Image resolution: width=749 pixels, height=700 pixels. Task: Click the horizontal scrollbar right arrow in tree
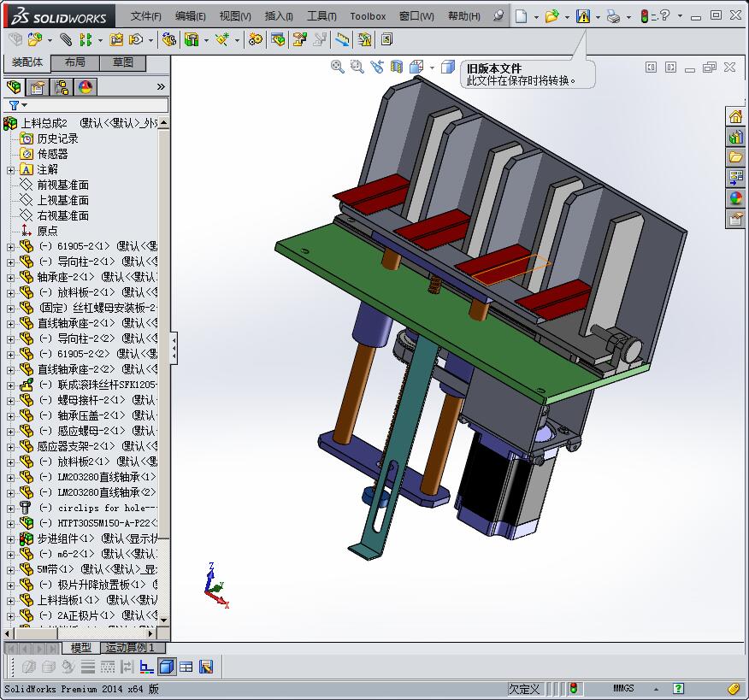point(150,633)
